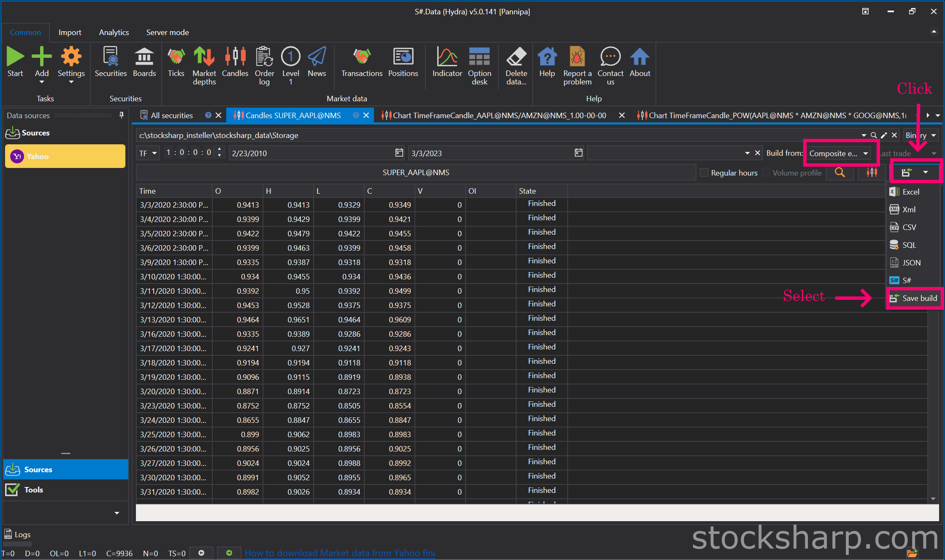Open the TF candle type dropdown
Image resolution: width=945 pixels, height=560 pixels.
click(x=148, y=153)
